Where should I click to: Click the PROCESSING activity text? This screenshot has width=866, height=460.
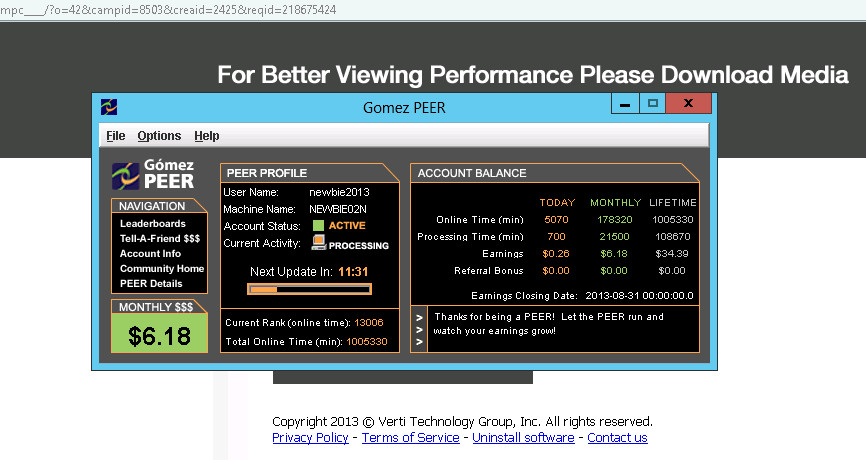[x=358, y=246]
